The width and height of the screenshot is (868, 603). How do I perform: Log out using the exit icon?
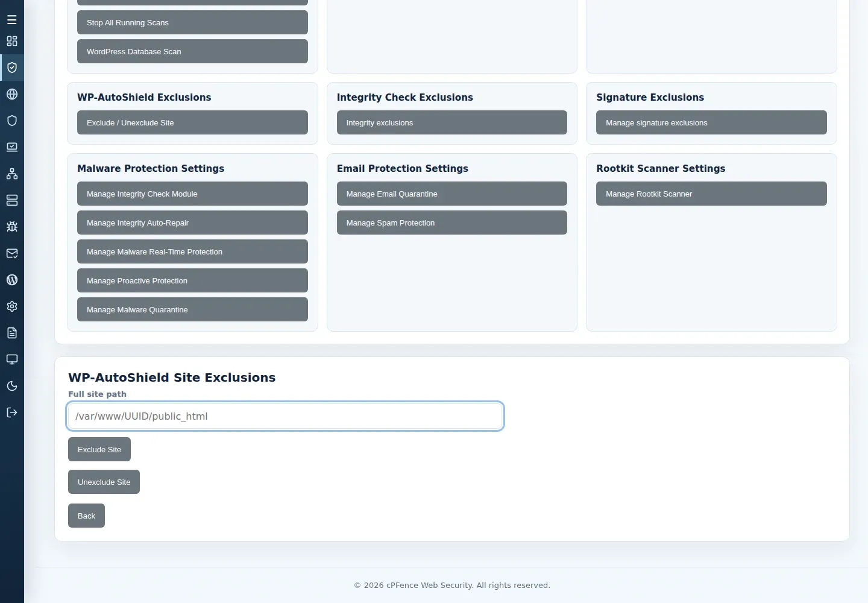point(12,412)
